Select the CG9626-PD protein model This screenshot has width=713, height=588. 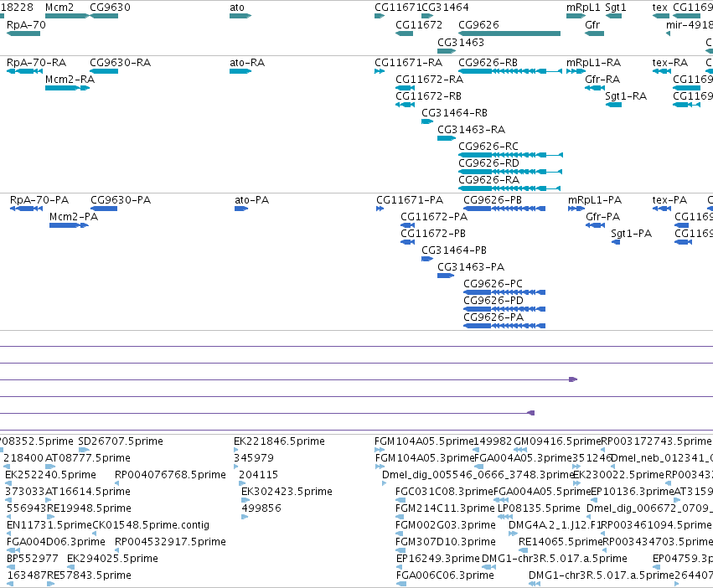tap(504, 309)
